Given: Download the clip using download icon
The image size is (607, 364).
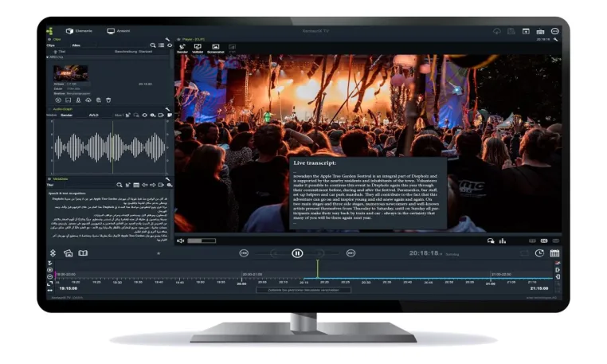Looking at the screenshot, I should pos(78,100).
